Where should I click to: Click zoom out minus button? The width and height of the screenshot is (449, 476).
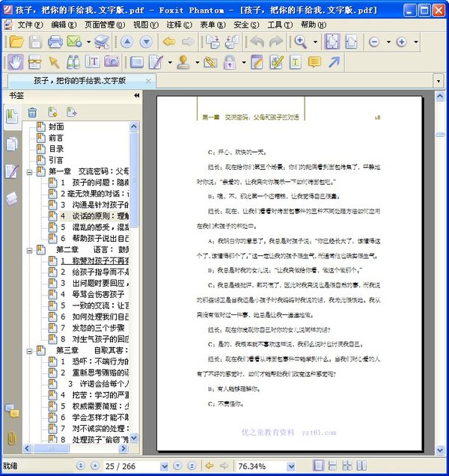point(374,42)
